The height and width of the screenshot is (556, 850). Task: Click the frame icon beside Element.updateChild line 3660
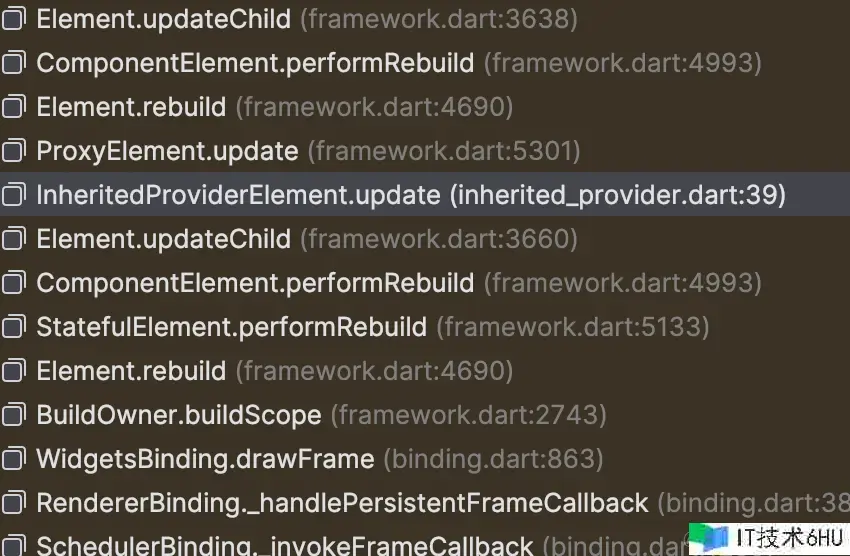(x=13, y=240)
